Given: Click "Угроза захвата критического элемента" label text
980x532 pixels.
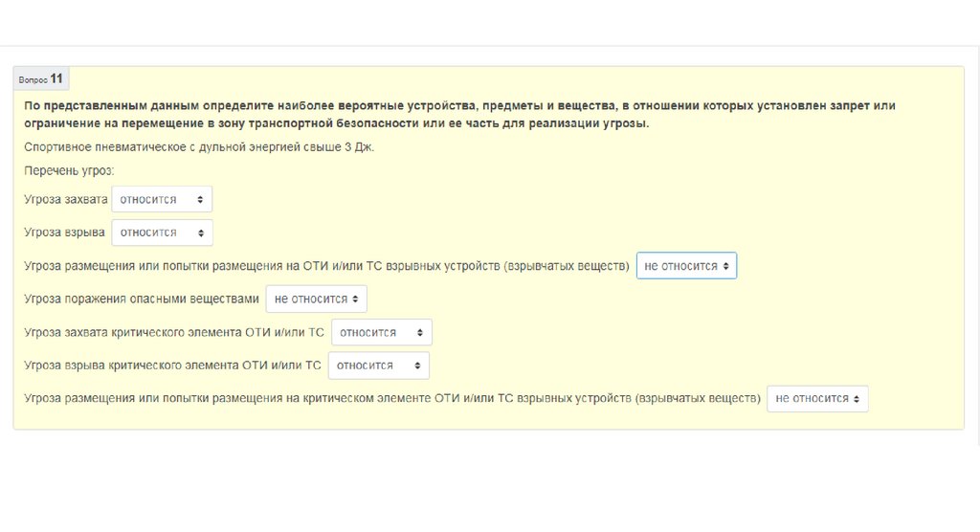Looking at the screenshot, I should click(x=174, y=333).
